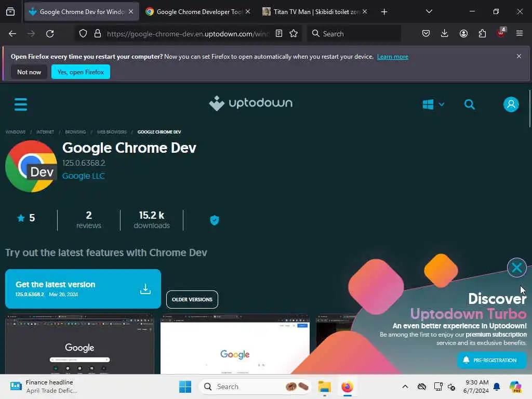Screen dimensions: 532x399
Task: Switch to Google Chrome Developer Tools tab
Action: click(198, 12)
